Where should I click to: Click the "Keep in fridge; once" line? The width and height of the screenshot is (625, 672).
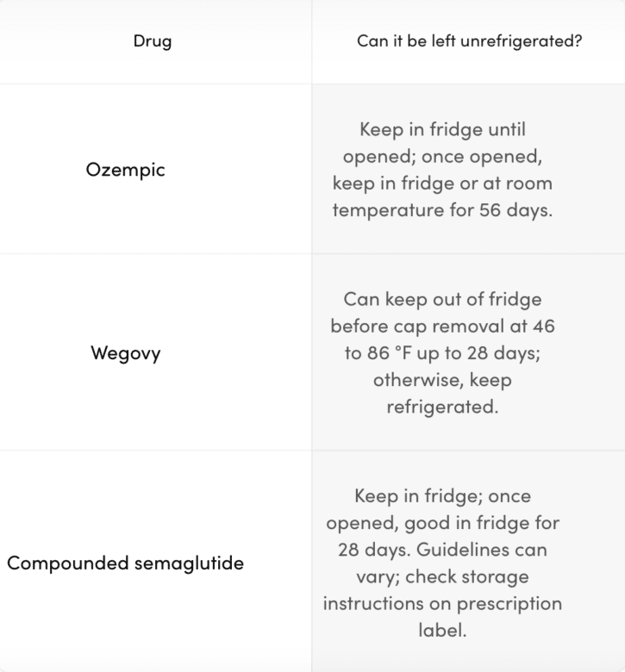click(x=442, y=496)
